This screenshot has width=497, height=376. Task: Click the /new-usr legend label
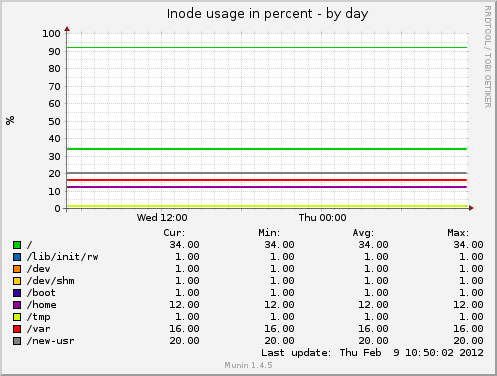(51, 341)
